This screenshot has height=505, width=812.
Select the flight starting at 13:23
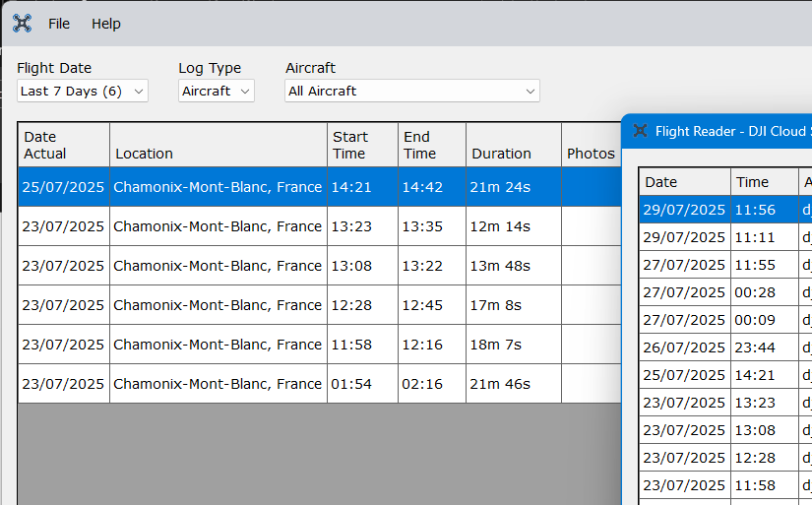click(218, 226)
